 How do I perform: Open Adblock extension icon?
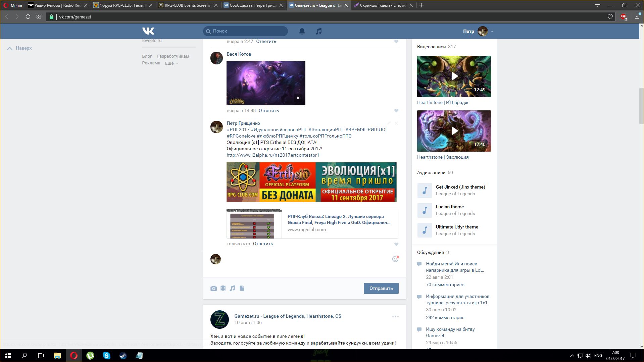[624, 17]
